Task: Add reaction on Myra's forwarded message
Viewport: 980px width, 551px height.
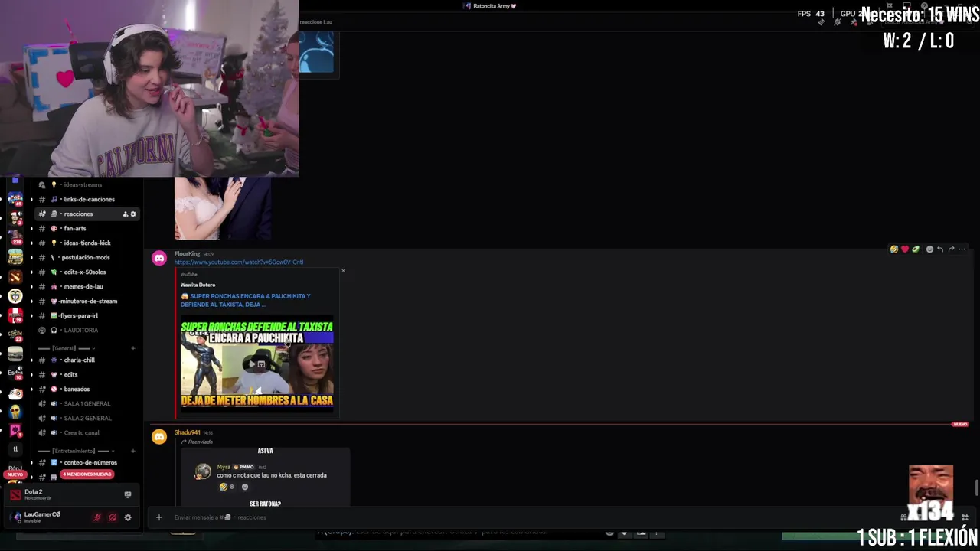Action: pos(245,487)
